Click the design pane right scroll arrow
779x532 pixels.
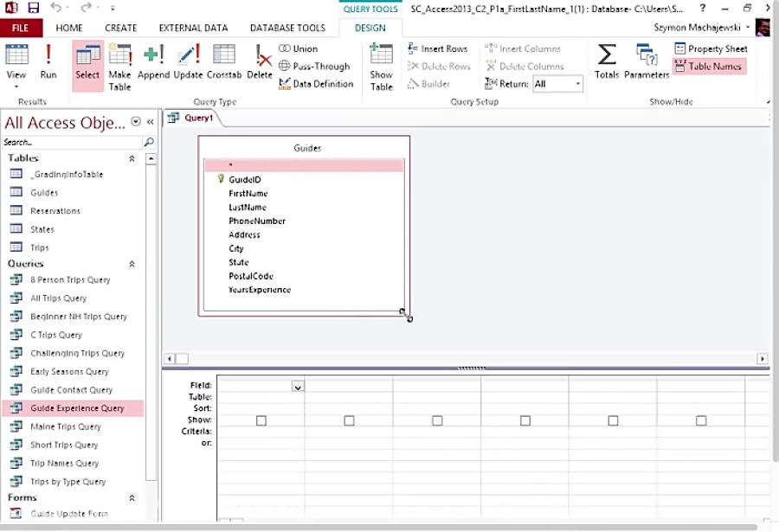point(762,359)
